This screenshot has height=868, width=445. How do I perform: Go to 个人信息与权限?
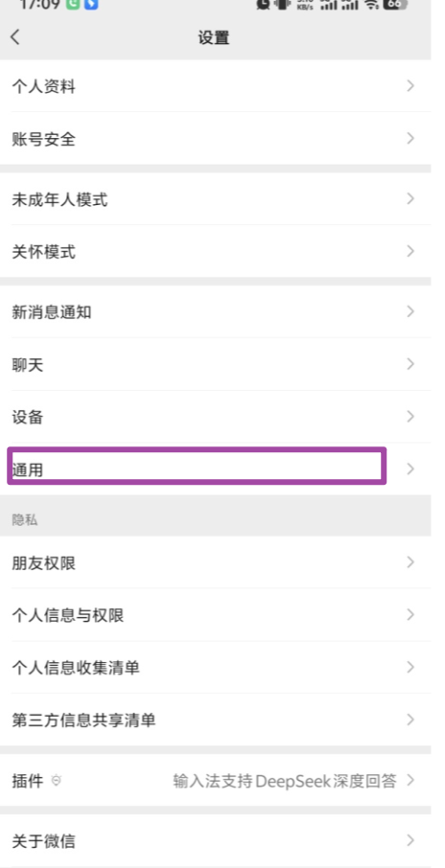pyautogui.click(x=215, y=615)
